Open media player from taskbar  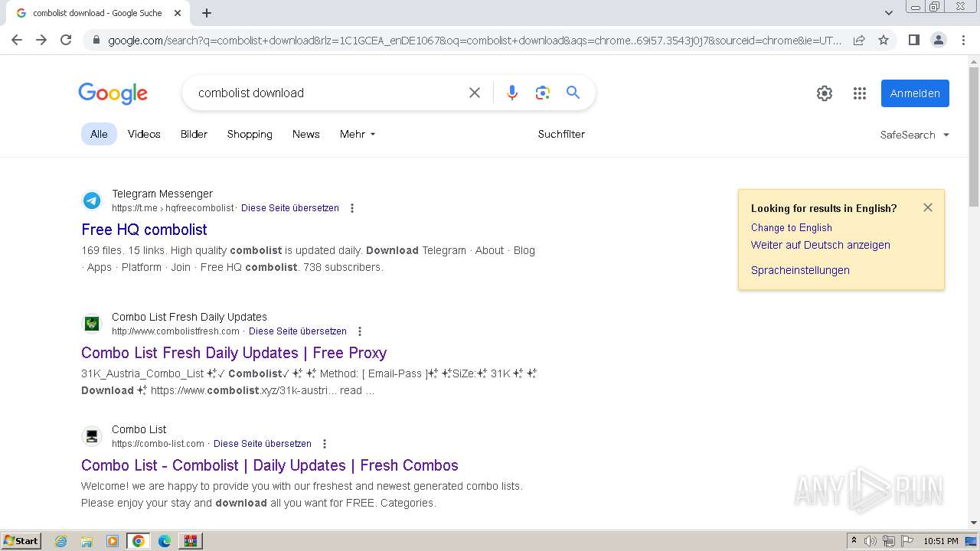(x=113, y=541)
